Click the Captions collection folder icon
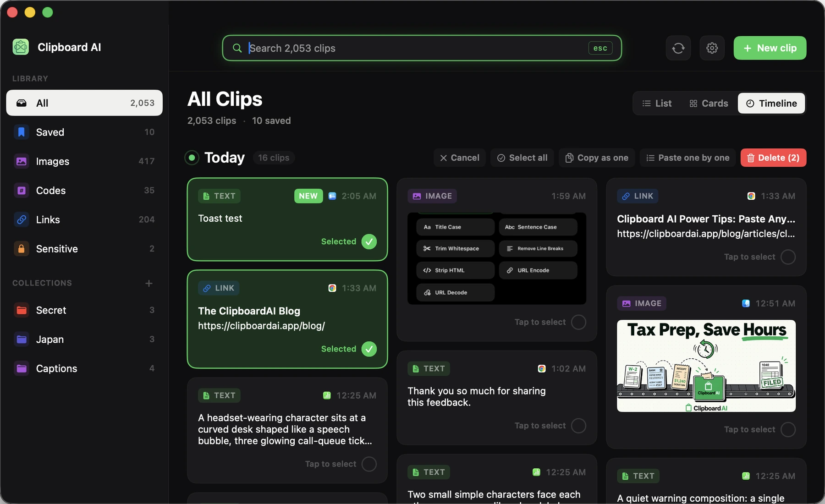Screen dimensions: 825x504 pos(21,368)
